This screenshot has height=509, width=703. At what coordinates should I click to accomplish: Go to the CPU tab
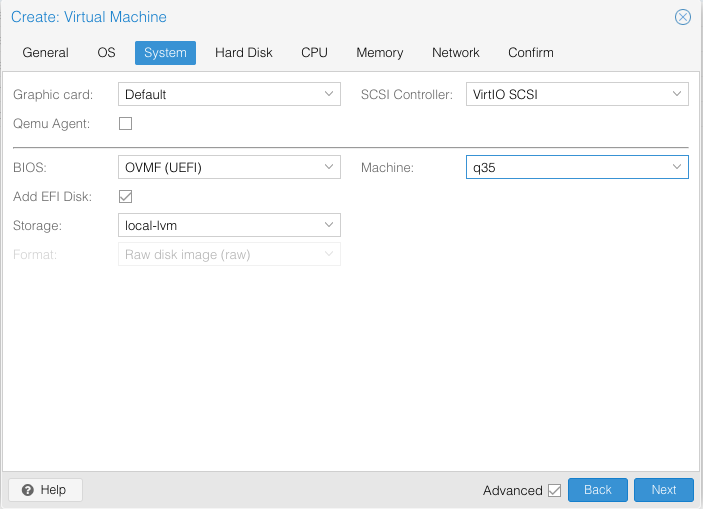pyautogui.click(x=314, y=53)
